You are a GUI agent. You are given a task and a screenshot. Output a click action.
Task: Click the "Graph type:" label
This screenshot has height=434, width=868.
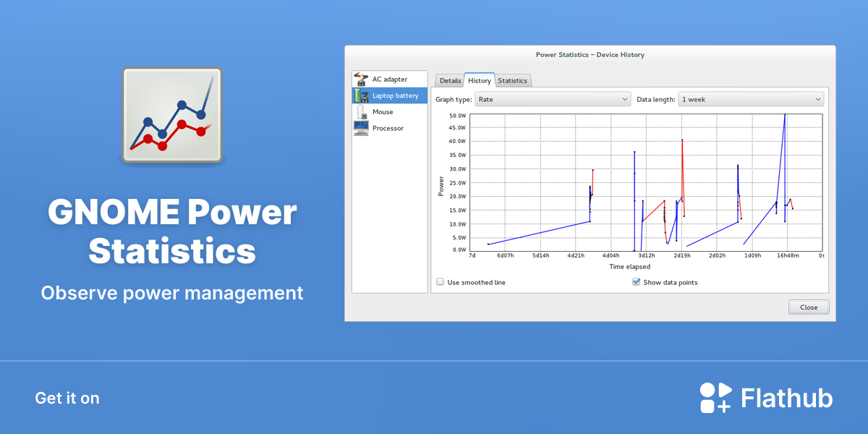pyautogui.click(x=454, y=99)
